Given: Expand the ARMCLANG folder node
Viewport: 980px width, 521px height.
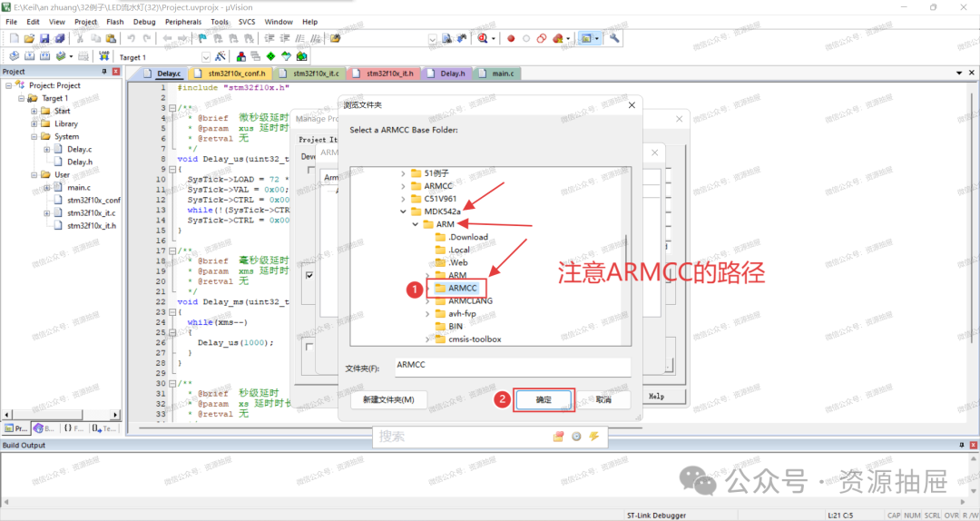Looking at the screenshot, I should (x=427, y=300).
